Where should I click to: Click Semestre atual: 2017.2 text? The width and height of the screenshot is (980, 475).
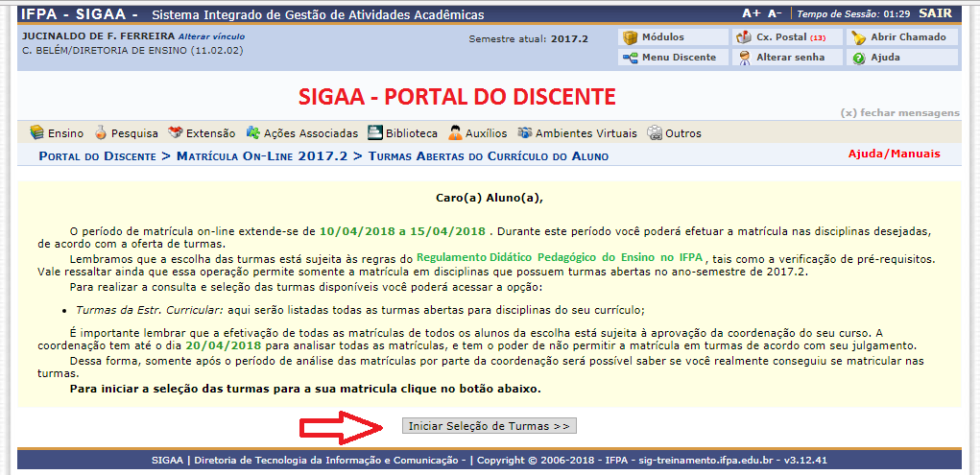click(529, 38)
